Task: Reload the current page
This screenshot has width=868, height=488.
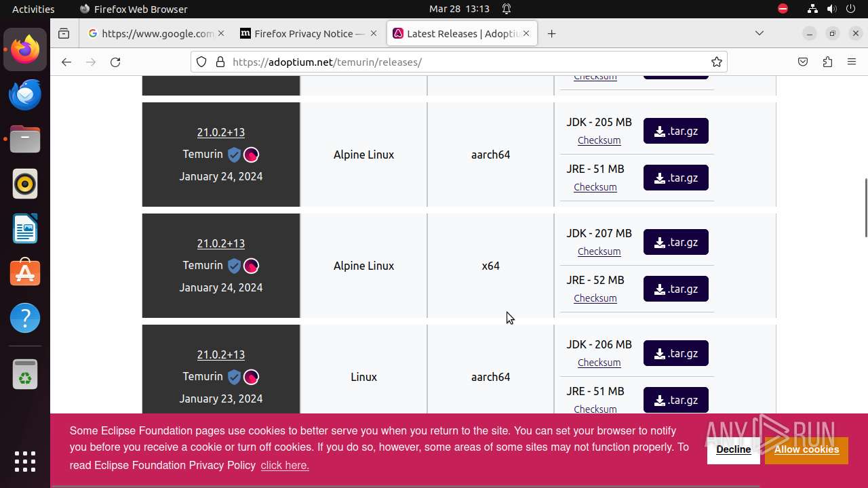Action: [115, 62]
